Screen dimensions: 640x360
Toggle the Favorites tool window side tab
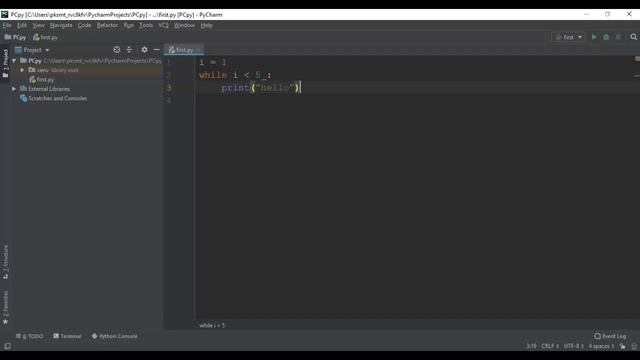pos(5,308)
